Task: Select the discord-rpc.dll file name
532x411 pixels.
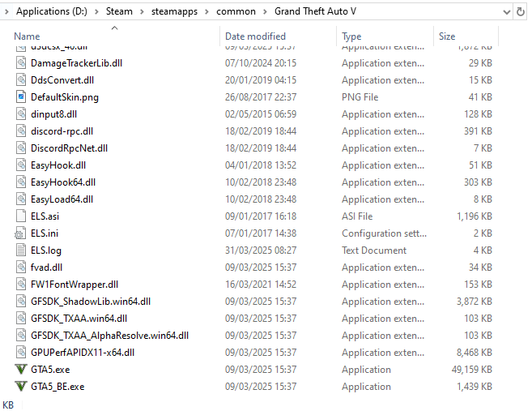Action: 62,131
